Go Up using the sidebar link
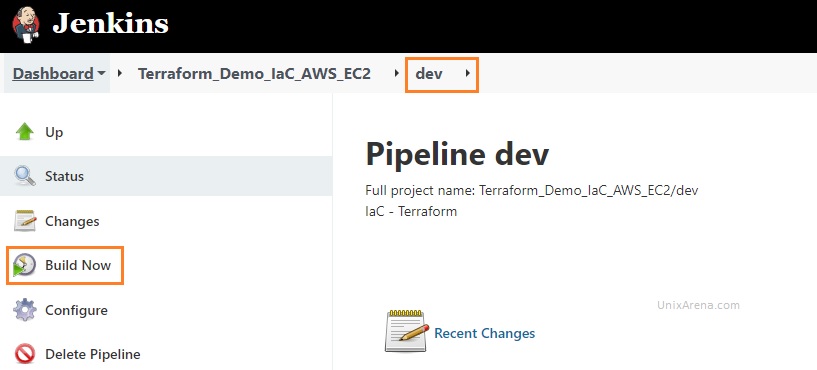The height and width of the screenshot is (370, 817). click(54, 132)
